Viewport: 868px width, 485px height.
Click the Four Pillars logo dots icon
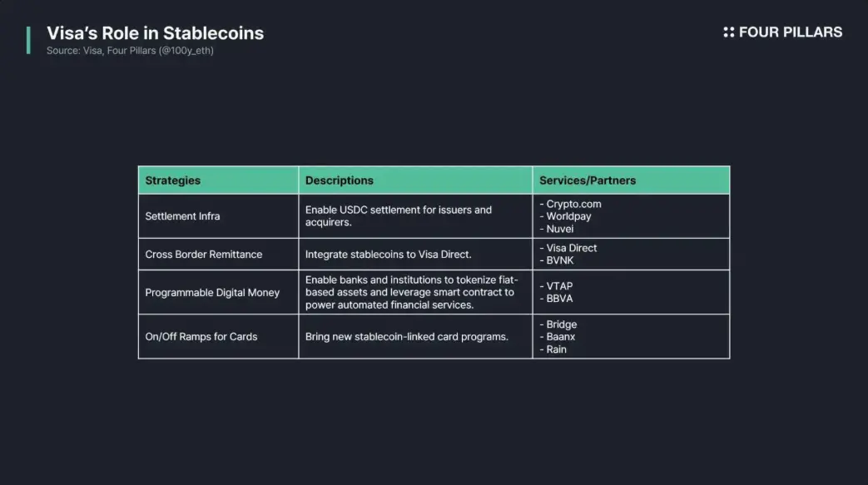728,32
